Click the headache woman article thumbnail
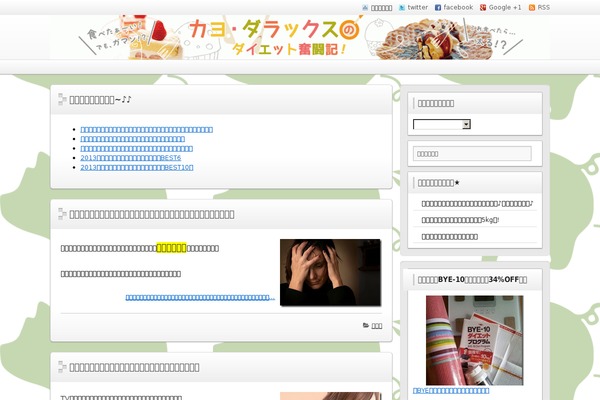Image resolution: width=600 pixels, height=400 pixels. (x=330, y=272)
